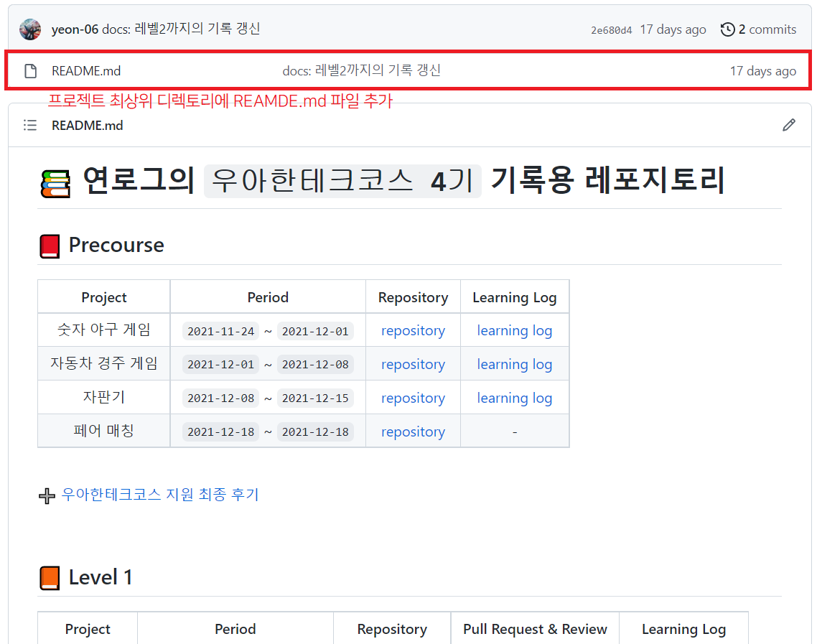Screen dimensions: 817x644
Task: Click the Level 1 heading
Action: (101, 577)
